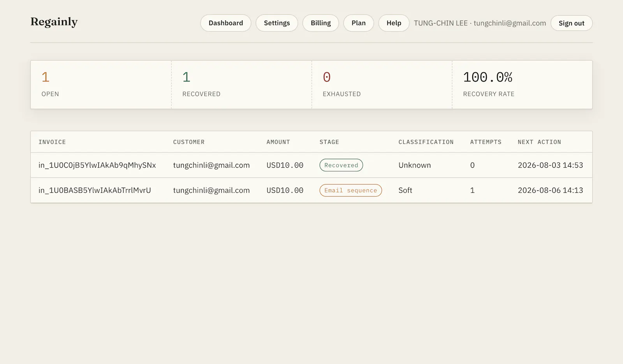This screenshot has height=364, width=623.
Task: Click next action date 2026-08-03 14:53
Action: (550, 165)
